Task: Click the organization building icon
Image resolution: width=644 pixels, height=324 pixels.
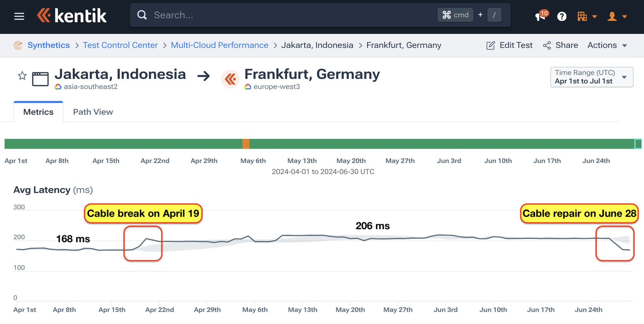Action: coord(582,16)
